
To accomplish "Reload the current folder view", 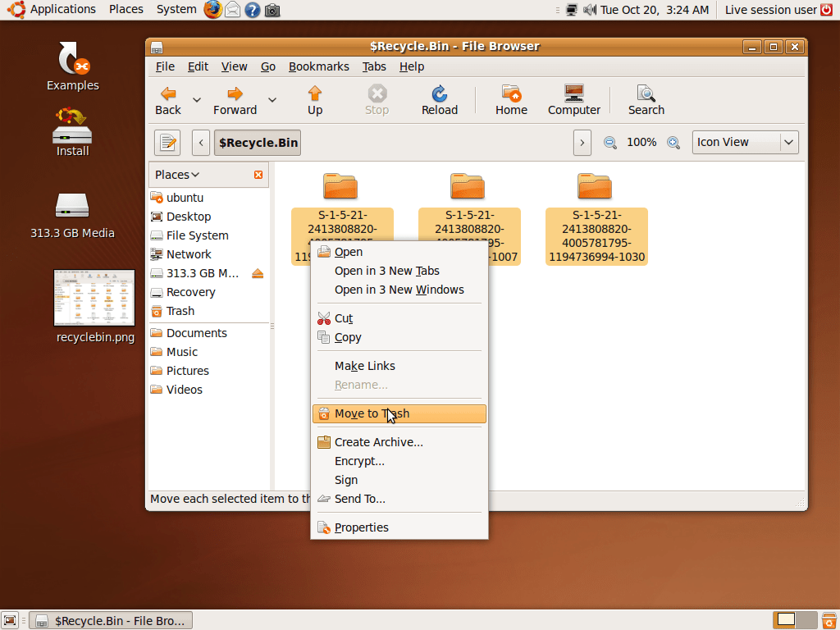I will coord(439,100).
